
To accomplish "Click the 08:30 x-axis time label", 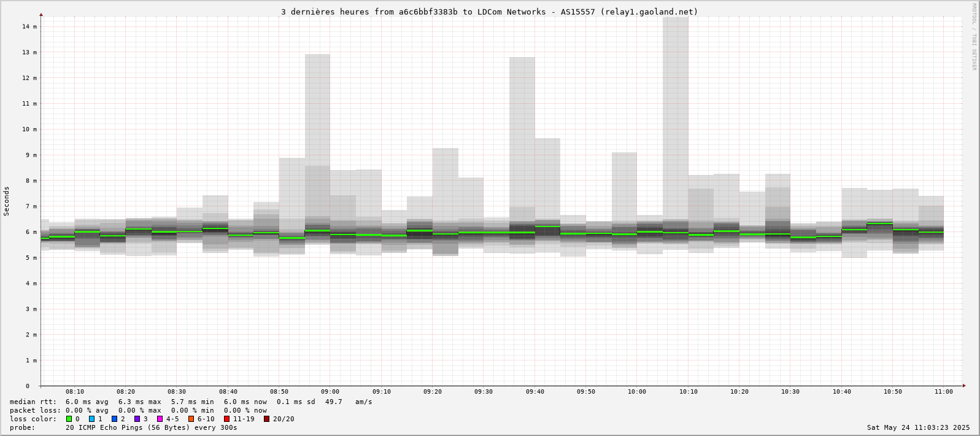I will pyautogui.click(x=177, y=392).
